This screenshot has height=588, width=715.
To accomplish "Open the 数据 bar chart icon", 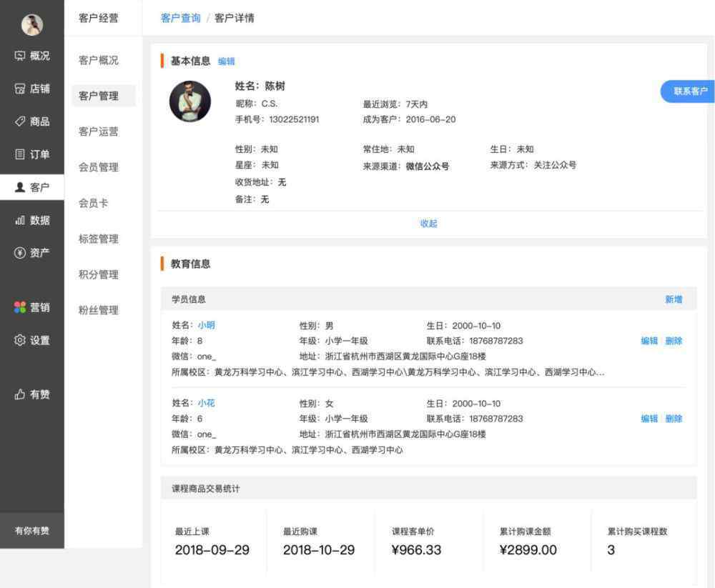I will tap(19, 220).
